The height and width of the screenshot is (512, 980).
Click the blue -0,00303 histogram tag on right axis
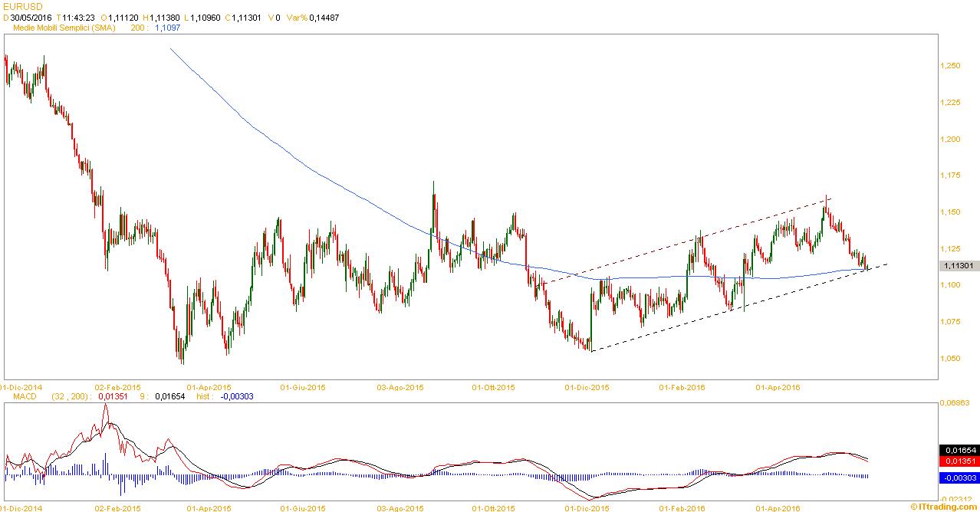point(959,478)
